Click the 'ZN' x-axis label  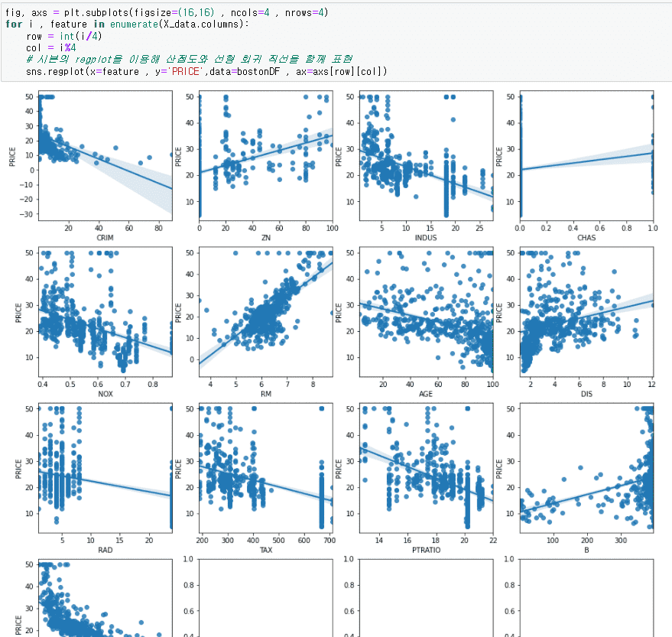tap(266, 238)
